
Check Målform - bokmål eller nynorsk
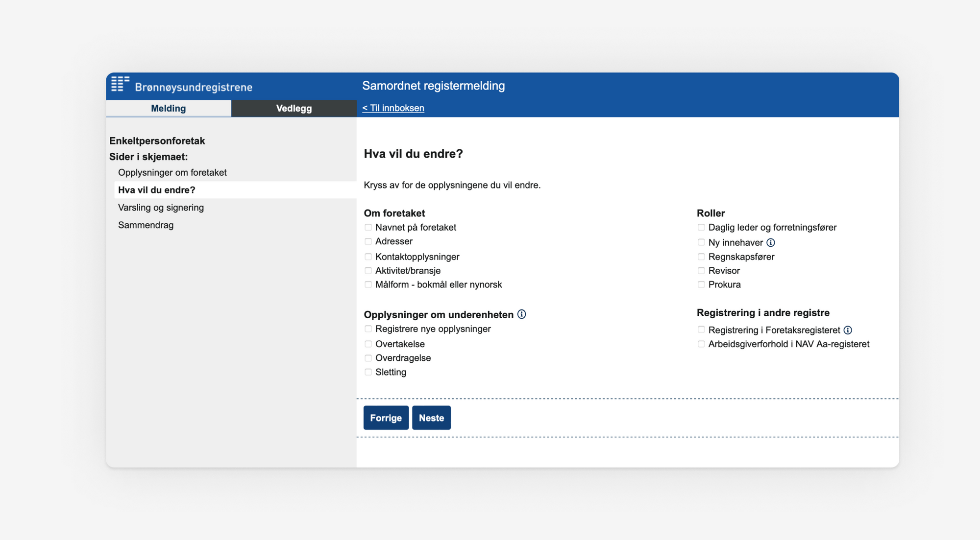tap(368, 284)
